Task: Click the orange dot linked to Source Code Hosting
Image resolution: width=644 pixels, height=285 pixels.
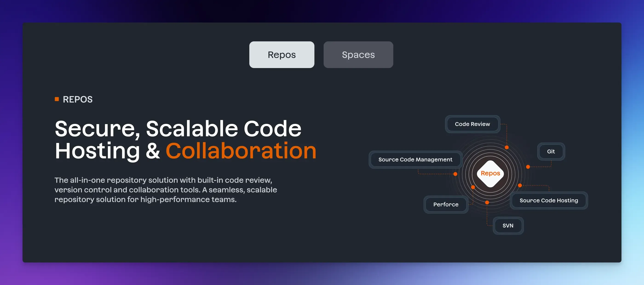Action: 520,185
